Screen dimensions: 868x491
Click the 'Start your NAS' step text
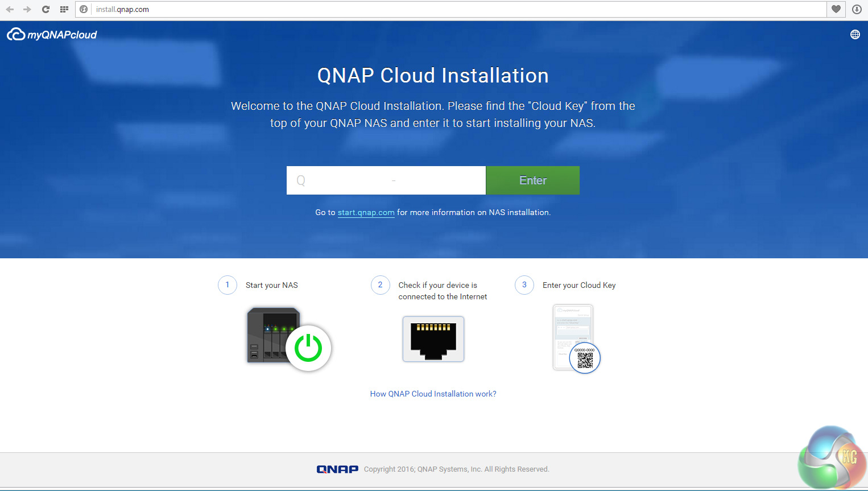point(272,285)
